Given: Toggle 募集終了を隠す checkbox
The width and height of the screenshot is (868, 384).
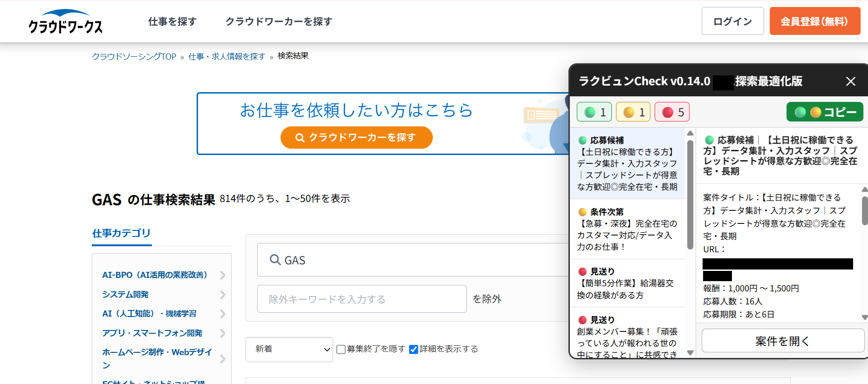Looking at the screenshot, I should click(341, 349).
